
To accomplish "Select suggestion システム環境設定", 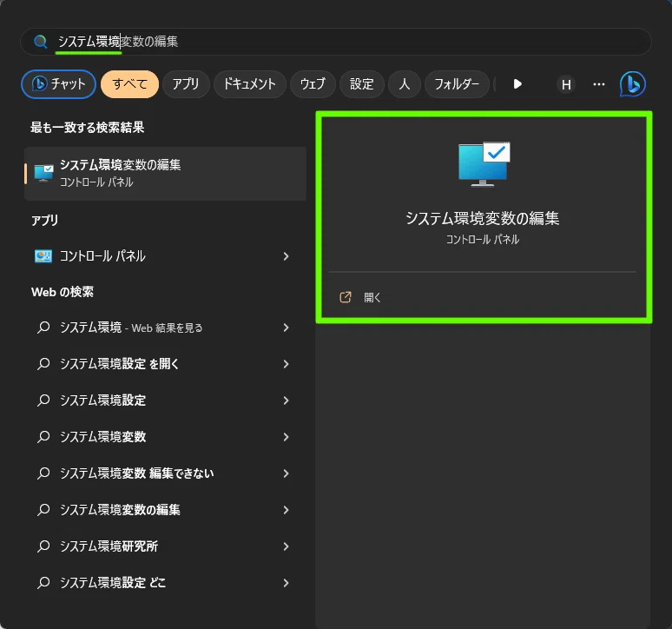I will [x=165, y=401].
